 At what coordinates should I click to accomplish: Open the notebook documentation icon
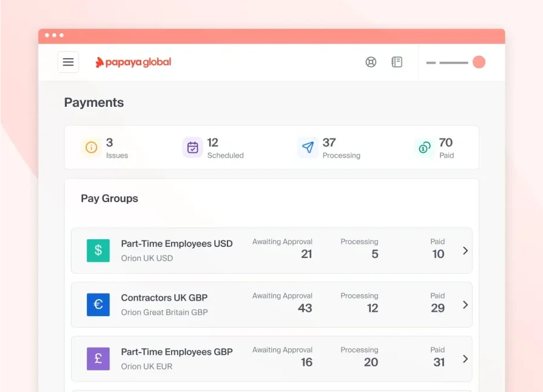397,62
